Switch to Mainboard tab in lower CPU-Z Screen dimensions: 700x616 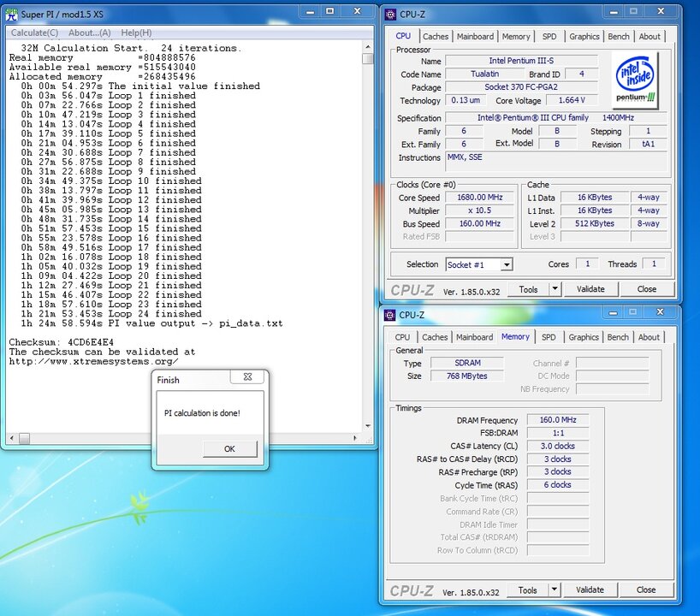point(475,337)
